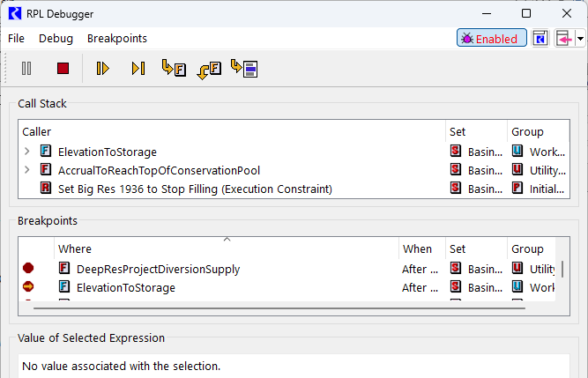Click the Pause execution toolbar icon

pyautogui.click(x=26, y=68)
